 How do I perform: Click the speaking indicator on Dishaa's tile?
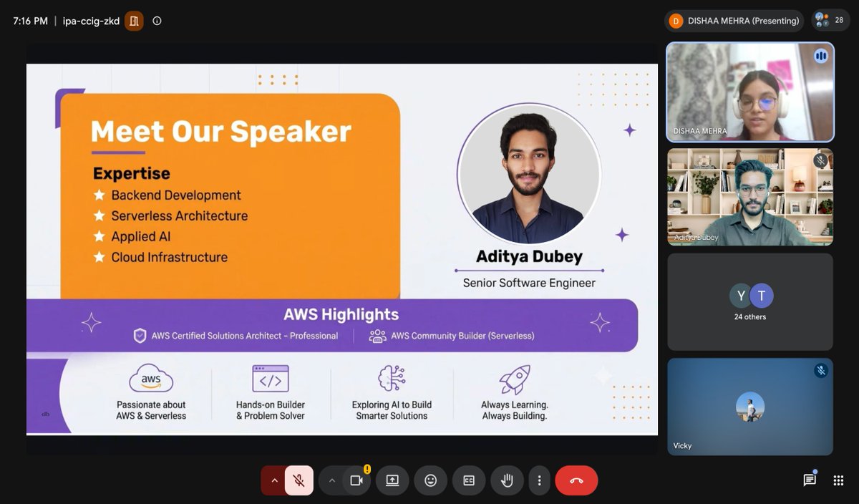(x=820, y=55)
